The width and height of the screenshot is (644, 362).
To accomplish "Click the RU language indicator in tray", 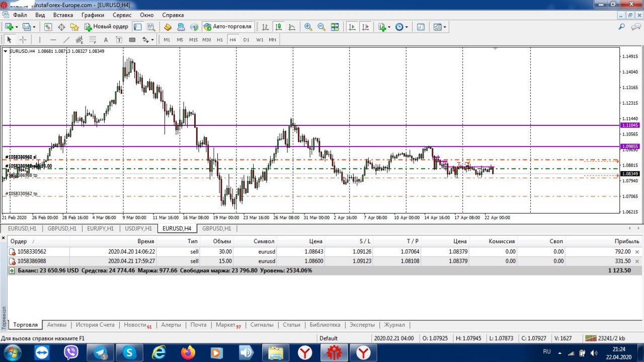I will (547, 351).
